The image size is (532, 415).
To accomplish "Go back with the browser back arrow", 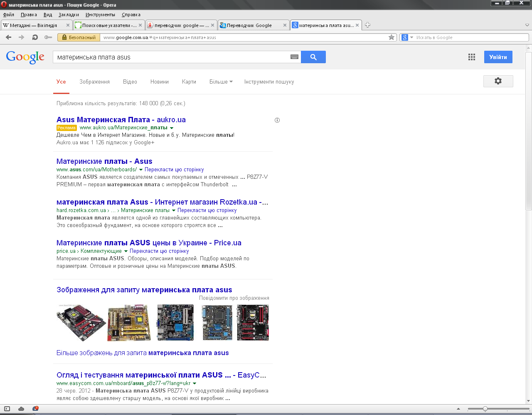I will pos(9,37).
